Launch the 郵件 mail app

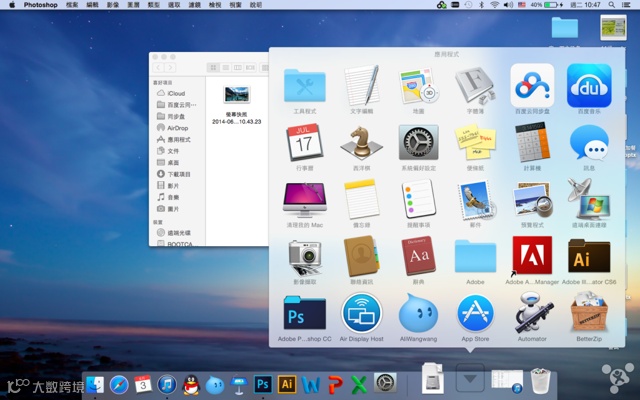475,199
